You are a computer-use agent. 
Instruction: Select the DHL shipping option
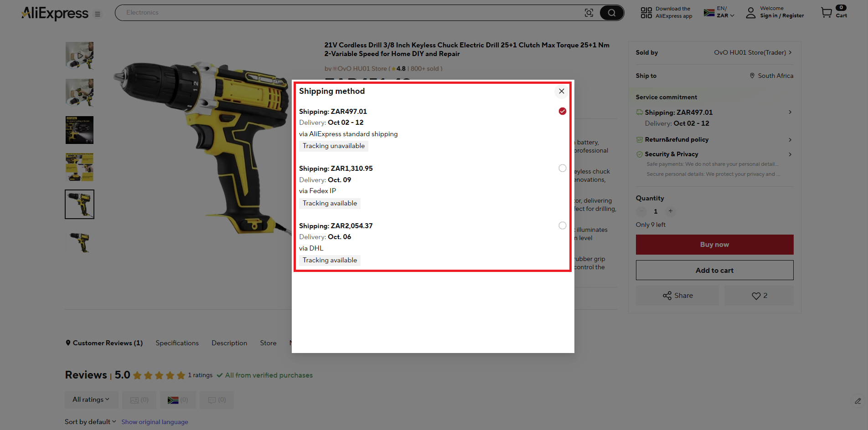pos(562,225)
